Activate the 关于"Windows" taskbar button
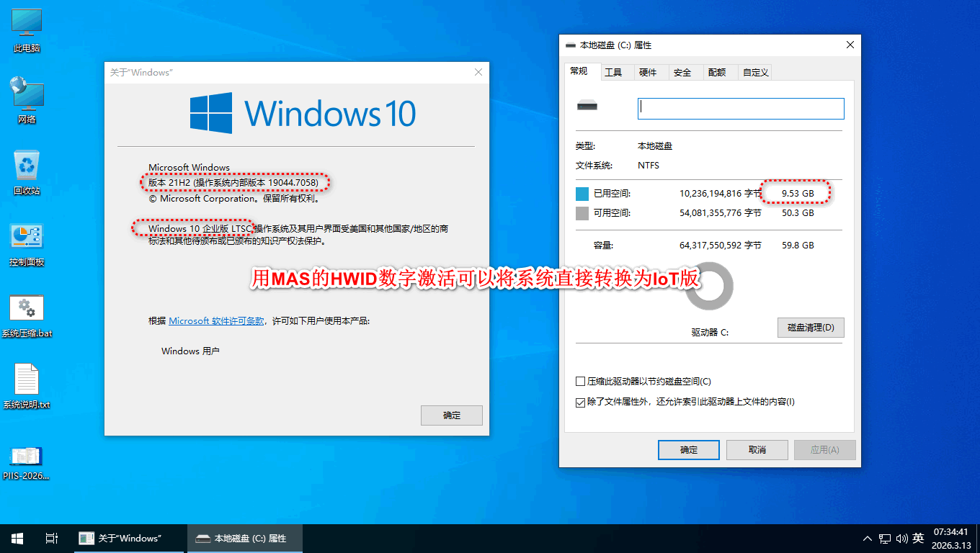The image size is (980, 553). tap(128, 539)
